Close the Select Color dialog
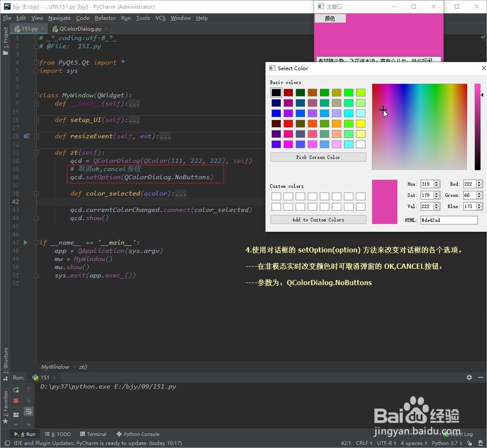Image resolution: width=487 pixels, height=448 pixels. 483,68
